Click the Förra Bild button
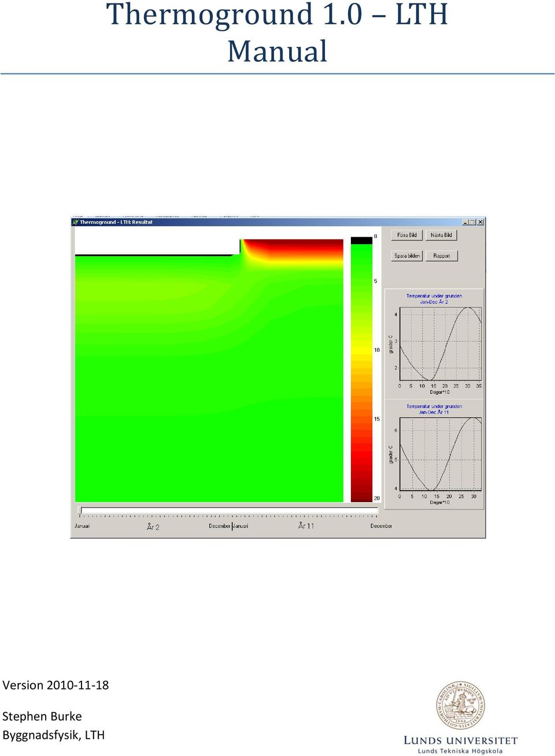Viewport: 555px width, 756px height. [407, 235]
